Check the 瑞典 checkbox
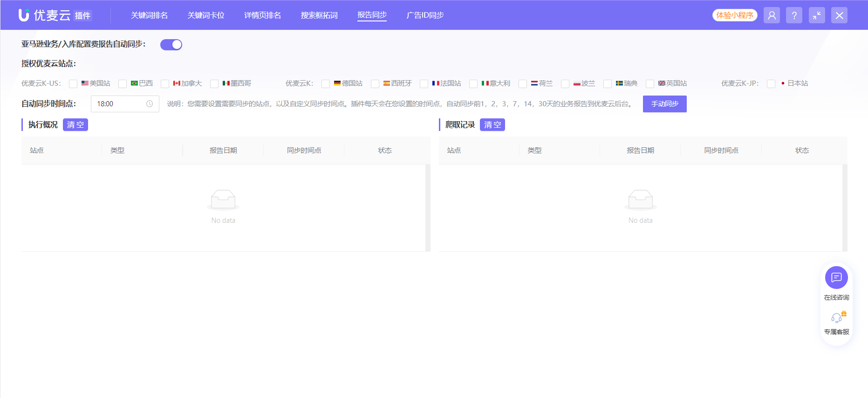The image size is (868, 398). point(608,84)
